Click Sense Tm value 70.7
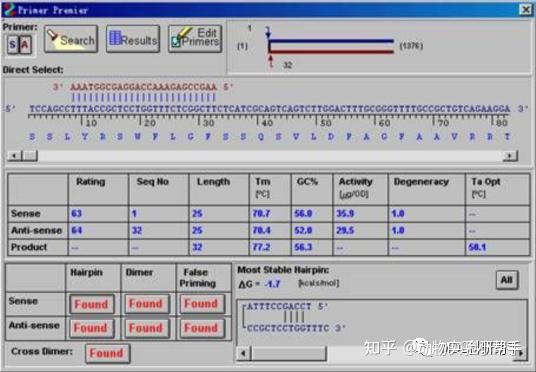This screenshot has width=536, height=372. [261, 214]
